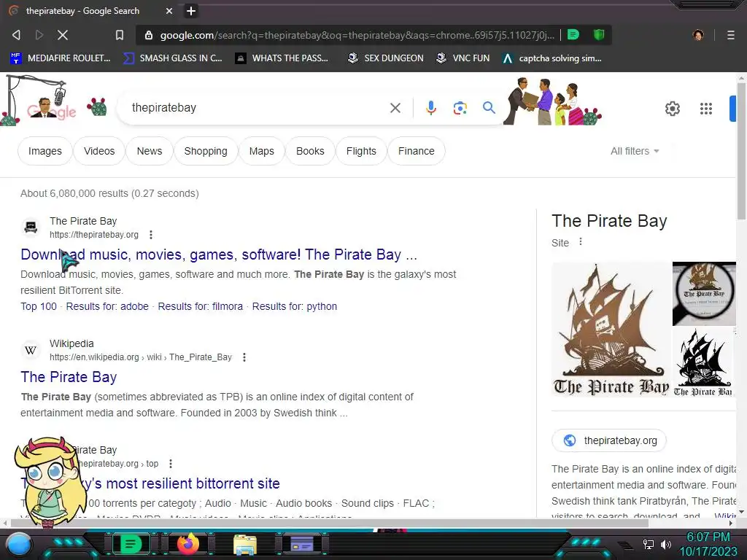Bookmark this page using the bookmark icon
Image resolution: width=747 pixels, height=560 pixels.
tap(120, 35)
